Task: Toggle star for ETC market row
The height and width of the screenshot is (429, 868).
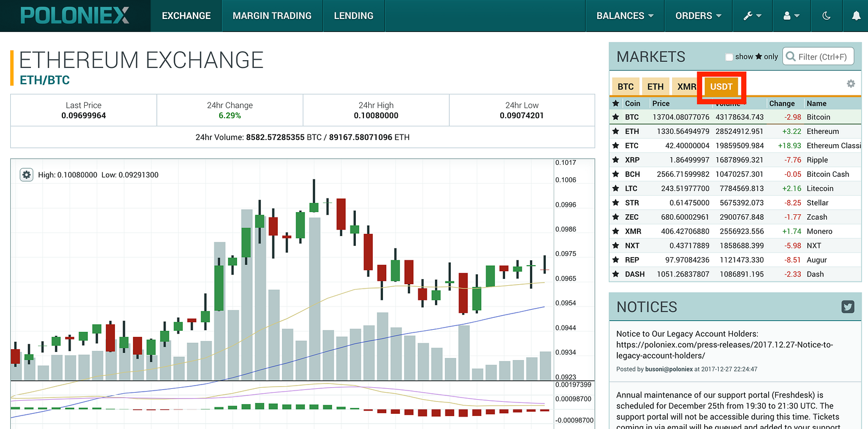Action: tap(616, 145)
